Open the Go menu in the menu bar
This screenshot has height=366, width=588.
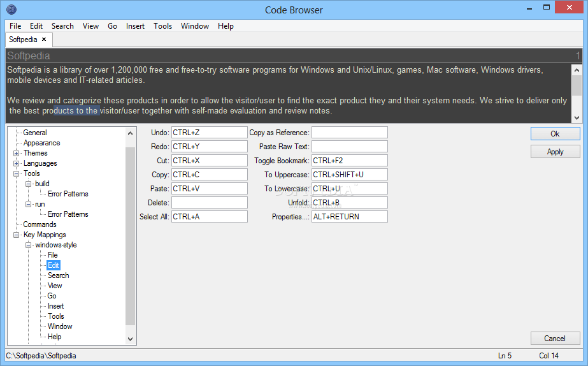point(113,26)
